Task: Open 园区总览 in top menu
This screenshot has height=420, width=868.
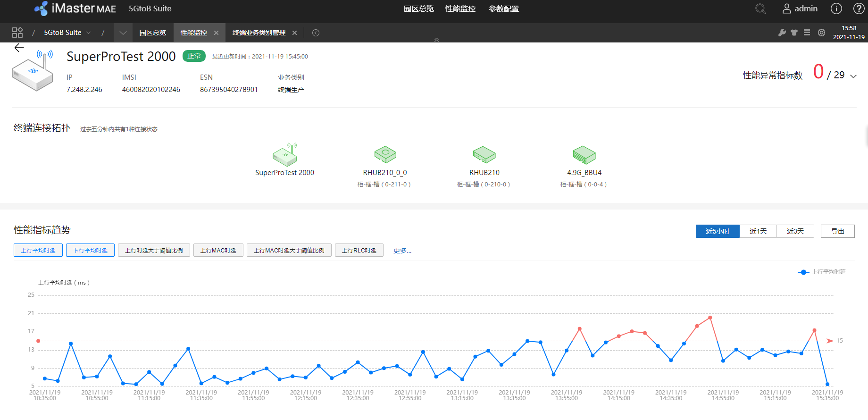Action: coord(419,8)
